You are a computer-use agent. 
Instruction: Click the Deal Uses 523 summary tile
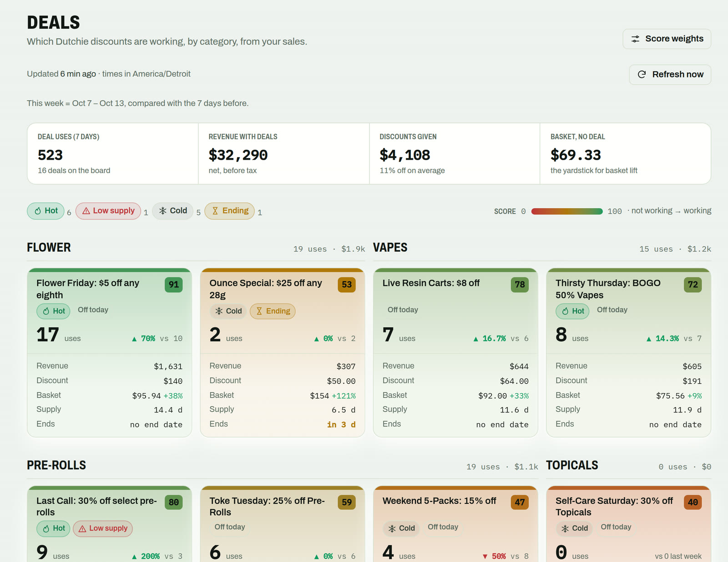pyautogui.click(x=113, y=154)
